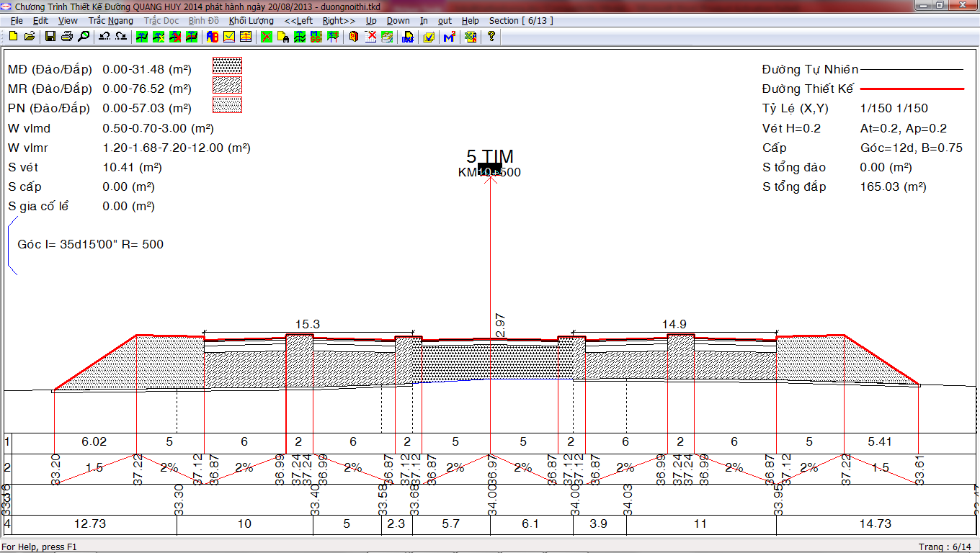The height and width of the screenshot is (553, 980).
Task: Click <<Left to go to previous section
Action: [298, 21]
